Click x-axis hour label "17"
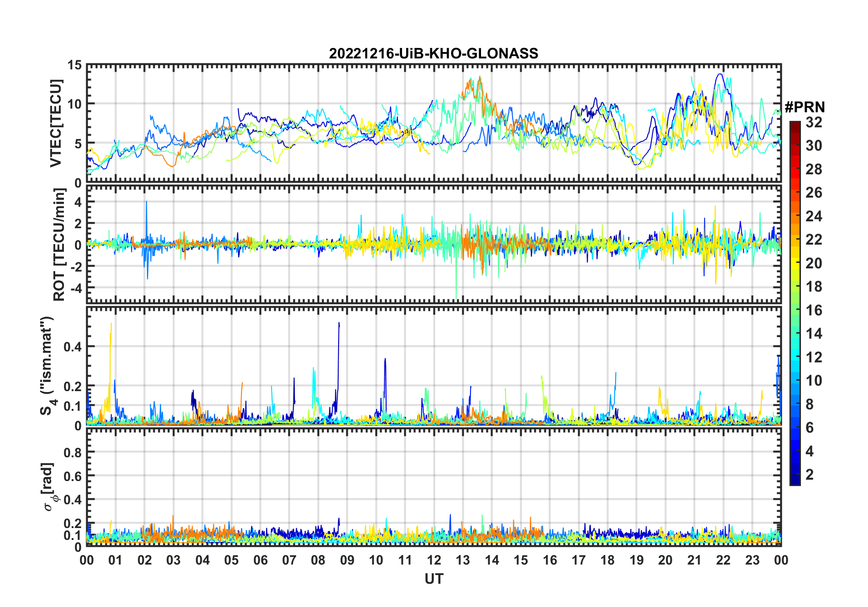 [579, 560]
